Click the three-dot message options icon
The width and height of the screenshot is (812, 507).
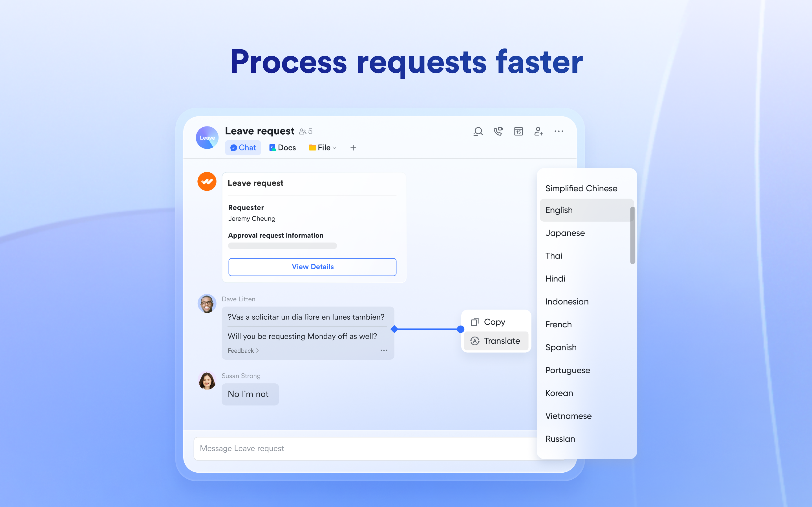point(383,350)
